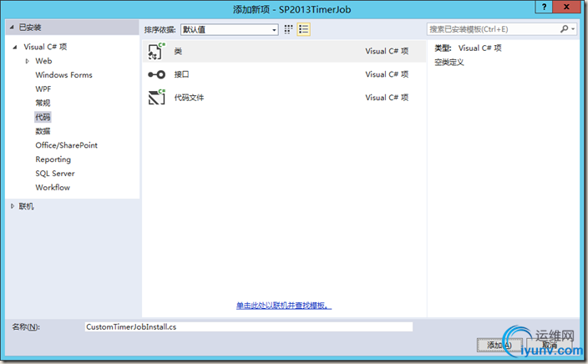Expand the 联机 section arrow
Screen dimensions: 588x364
click(x=13, y=206)
